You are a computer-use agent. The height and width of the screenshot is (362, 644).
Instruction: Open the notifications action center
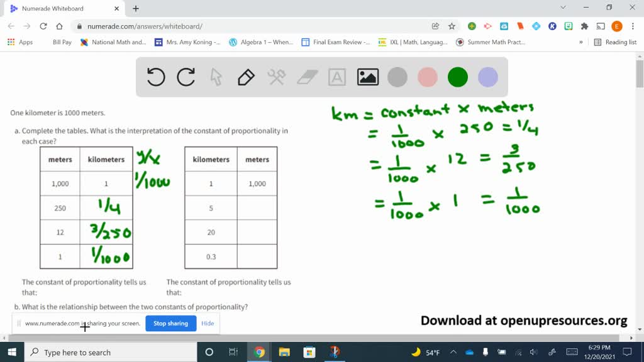(x=627, y=352)
